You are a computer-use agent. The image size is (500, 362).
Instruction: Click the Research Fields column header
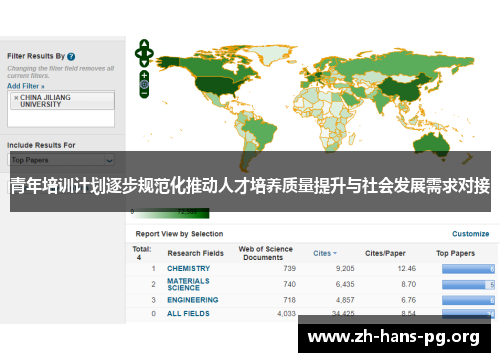(x=196, y=253)
